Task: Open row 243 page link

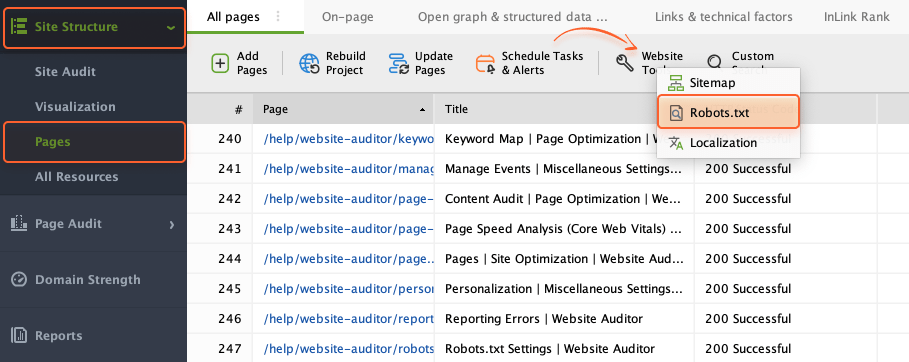Action: (348, 229)
